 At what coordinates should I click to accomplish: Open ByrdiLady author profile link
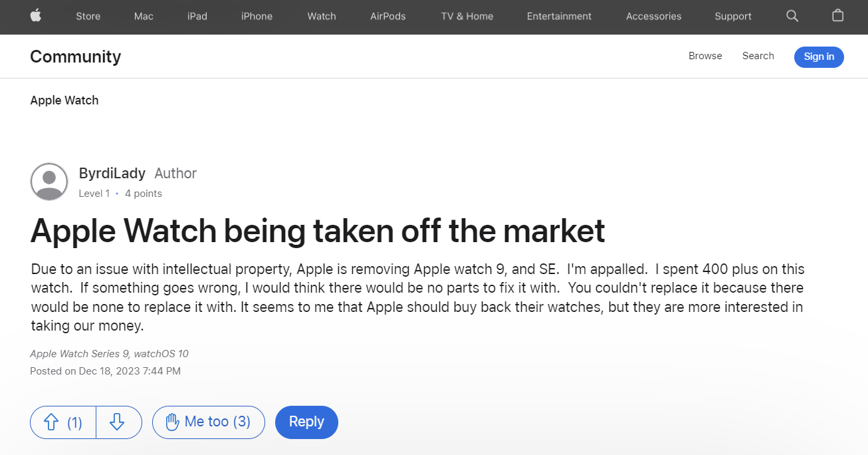112,174
